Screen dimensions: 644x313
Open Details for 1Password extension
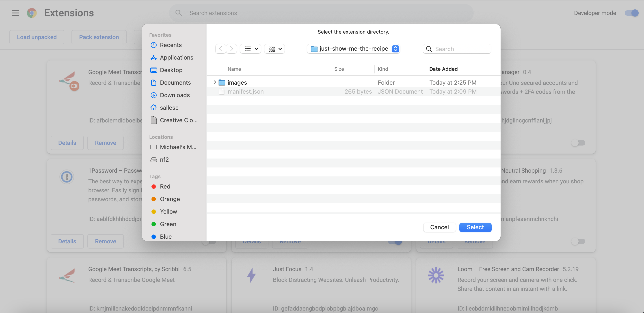pyautogui.click(x=67, y=241)
